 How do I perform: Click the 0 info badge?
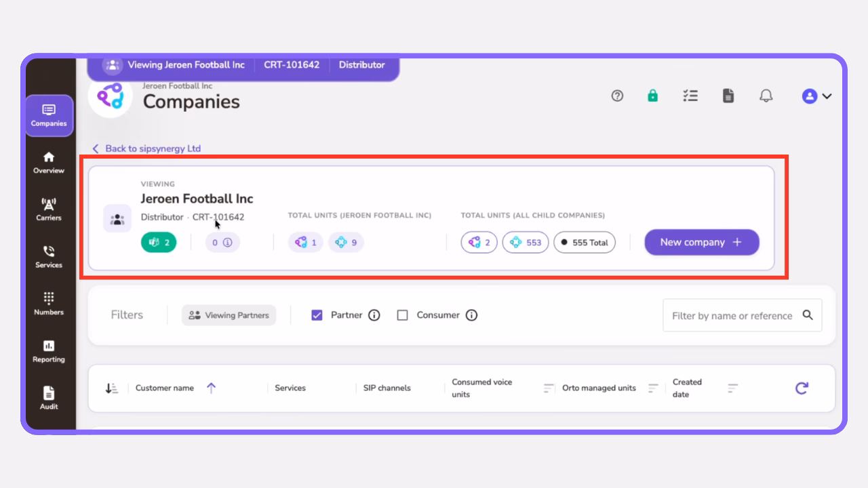pyautogui.click(x=222, y=242)
